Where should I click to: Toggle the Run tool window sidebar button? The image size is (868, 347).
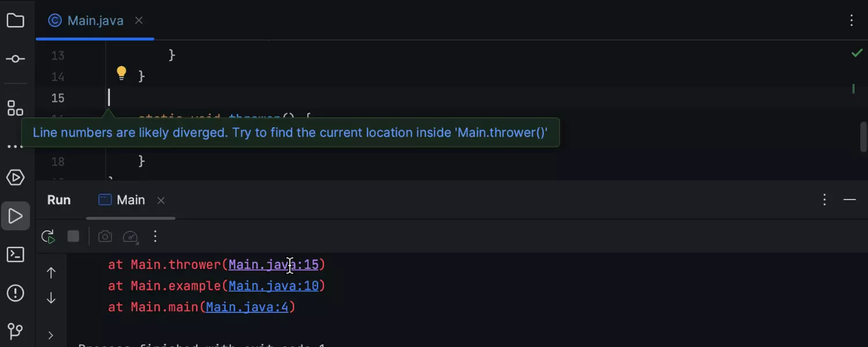point(15,216)
